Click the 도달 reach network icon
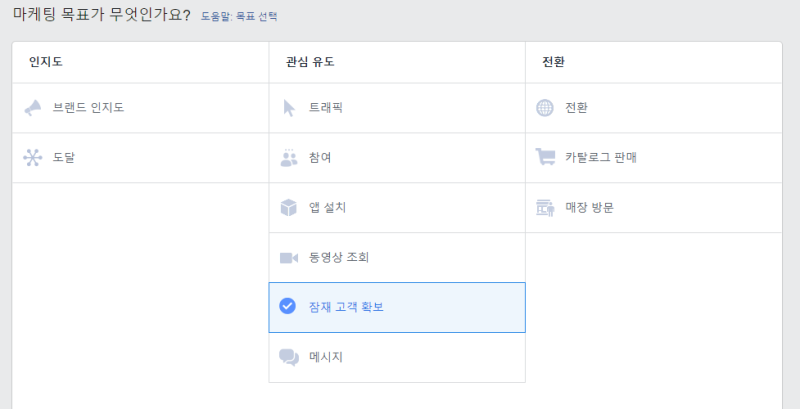 pyautogui.click(x=33, y=157)
